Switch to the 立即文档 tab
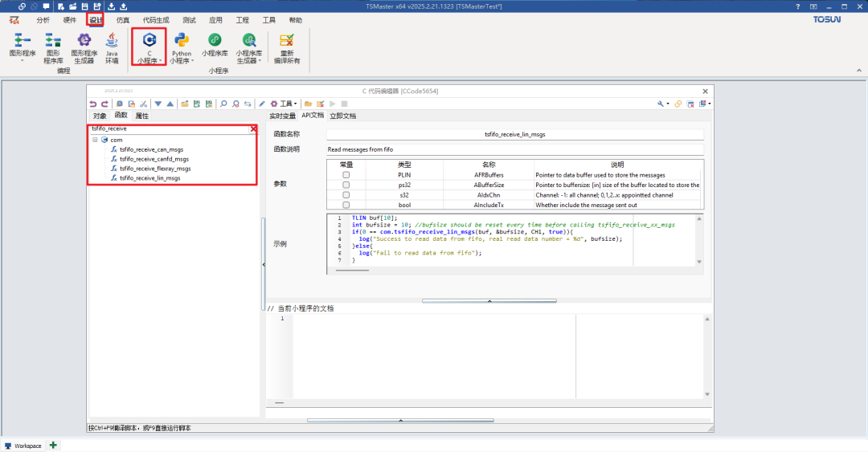This screenshot has width=868, height=452. [x=342, y=116]
